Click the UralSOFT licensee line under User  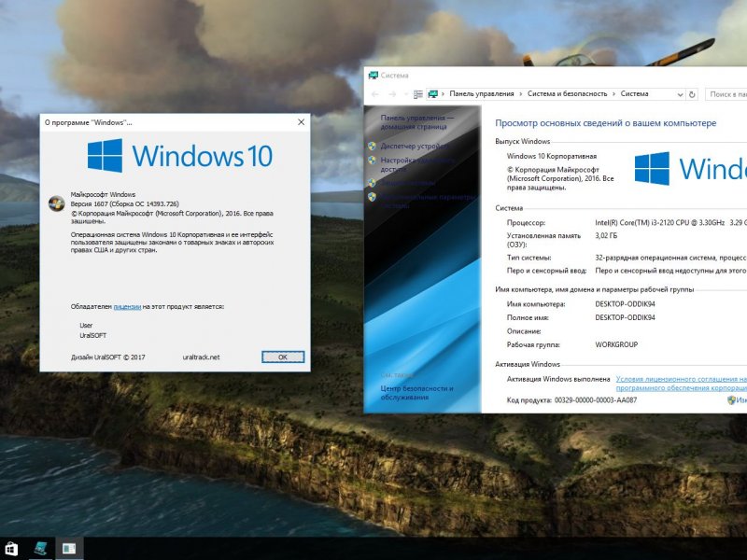92,335
